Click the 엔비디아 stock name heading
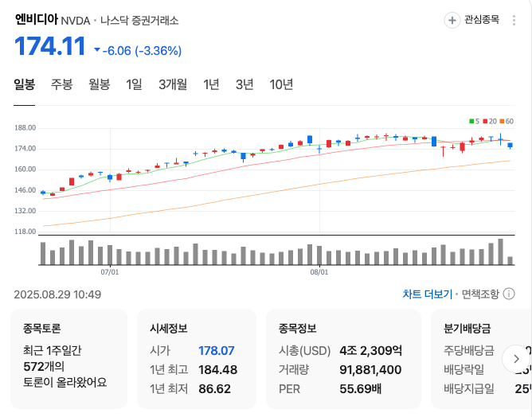The height and width of the screenshot is (417, 532). click(x=37, y=19)
